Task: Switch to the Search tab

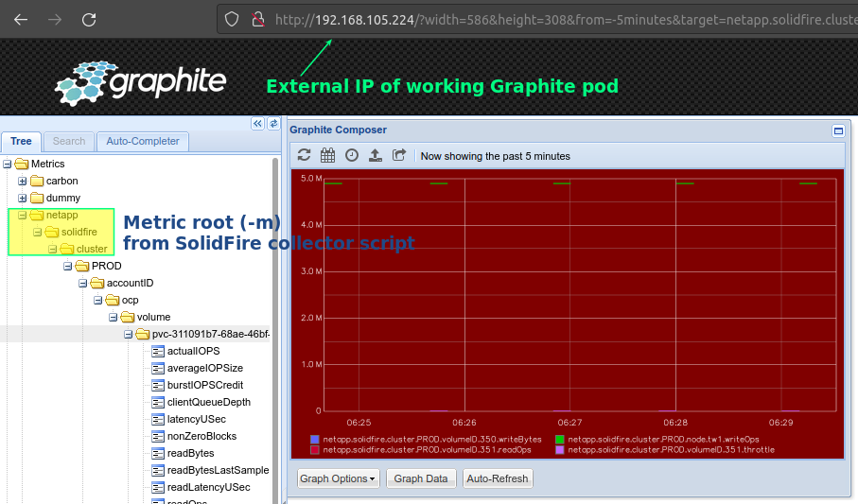Action: coord(69,141)
